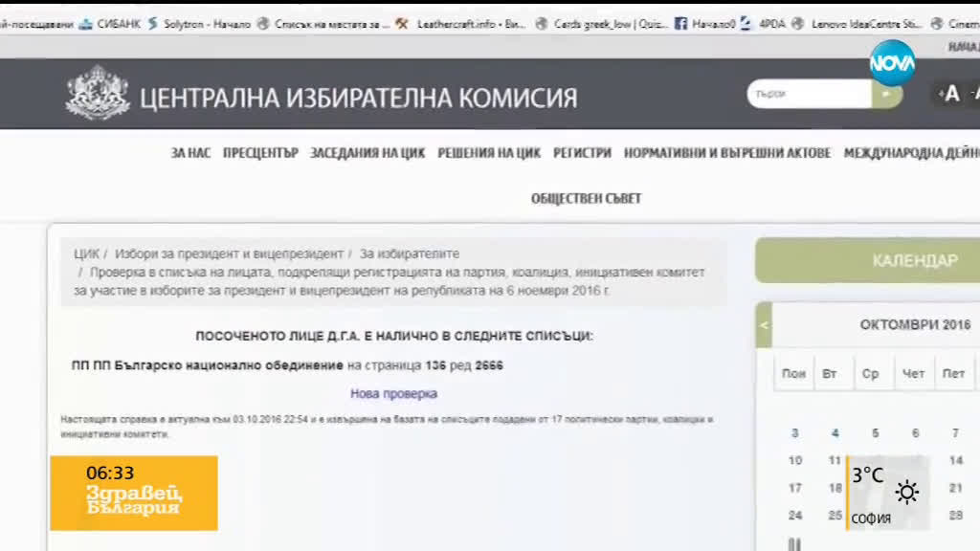Select calendar day 10

[795, 460]
